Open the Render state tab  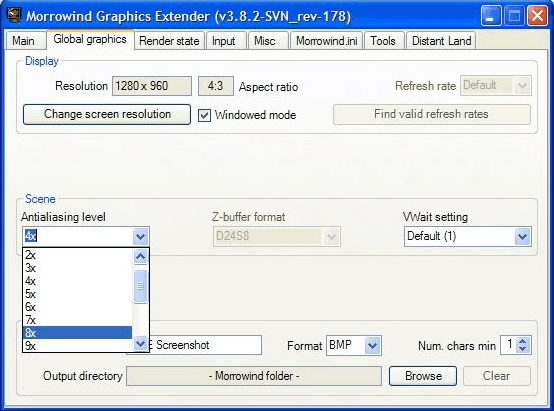[169, 41]
